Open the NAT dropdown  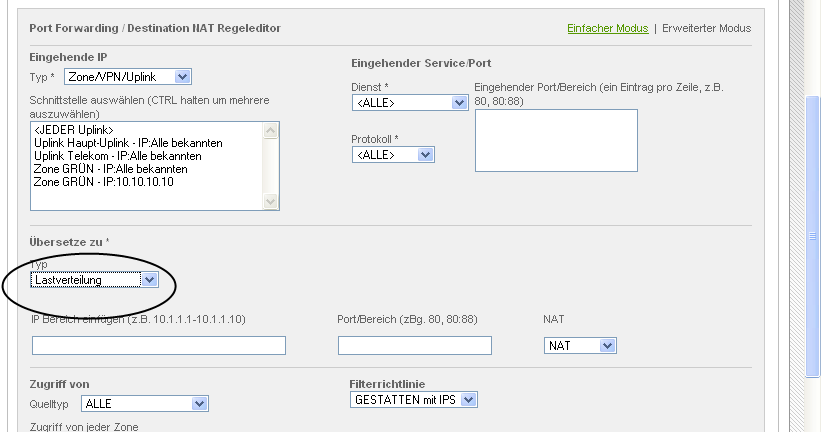coord(580,346)
